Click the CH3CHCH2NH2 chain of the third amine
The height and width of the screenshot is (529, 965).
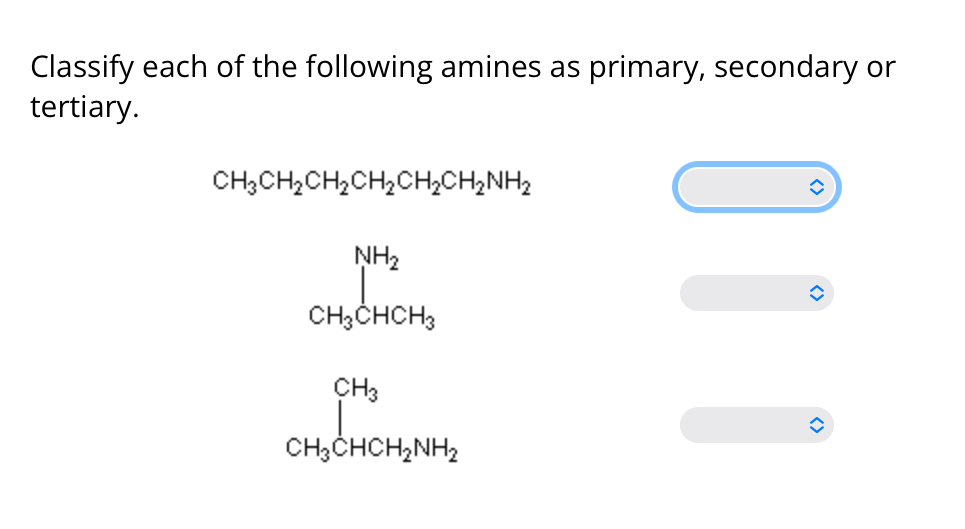click(371, 448)
